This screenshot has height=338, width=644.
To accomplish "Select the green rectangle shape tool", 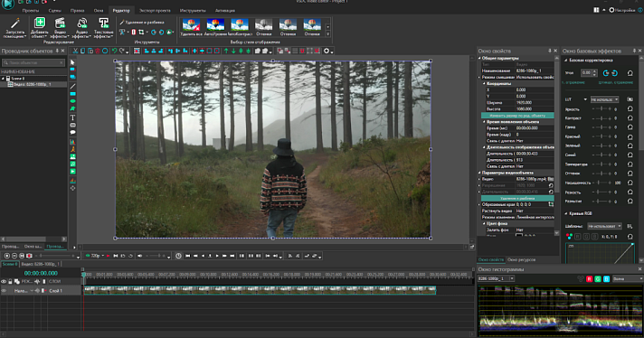I will click(72, 94).
